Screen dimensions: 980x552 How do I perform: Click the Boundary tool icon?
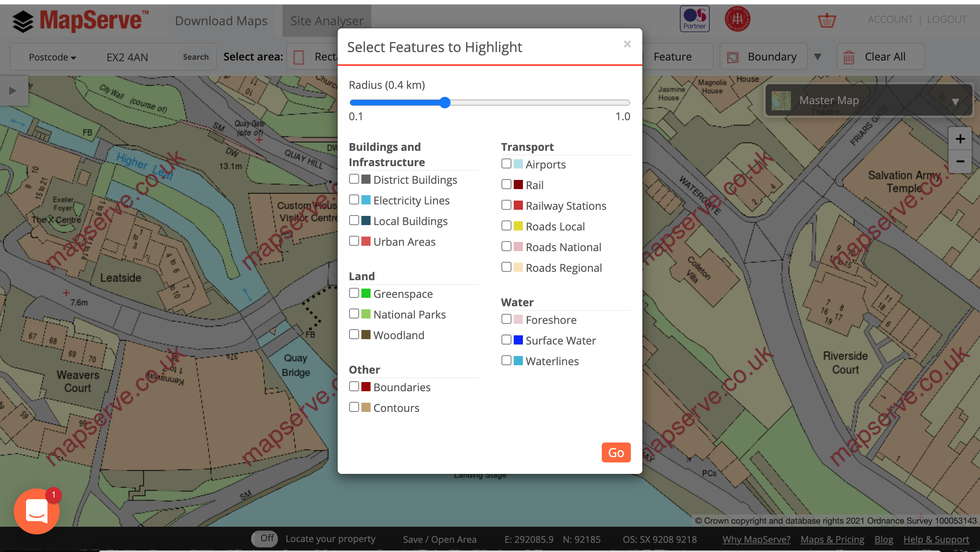pos(733,57)
